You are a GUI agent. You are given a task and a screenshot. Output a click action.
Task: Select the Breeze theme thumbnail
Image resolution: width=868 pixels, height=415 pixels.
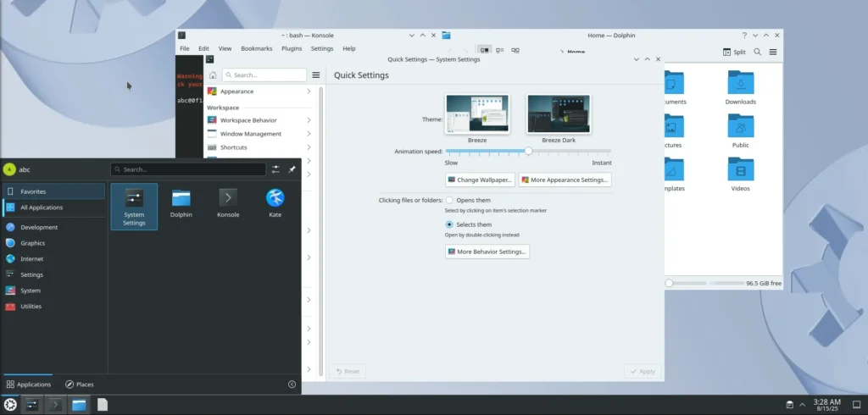pos(477,114)
